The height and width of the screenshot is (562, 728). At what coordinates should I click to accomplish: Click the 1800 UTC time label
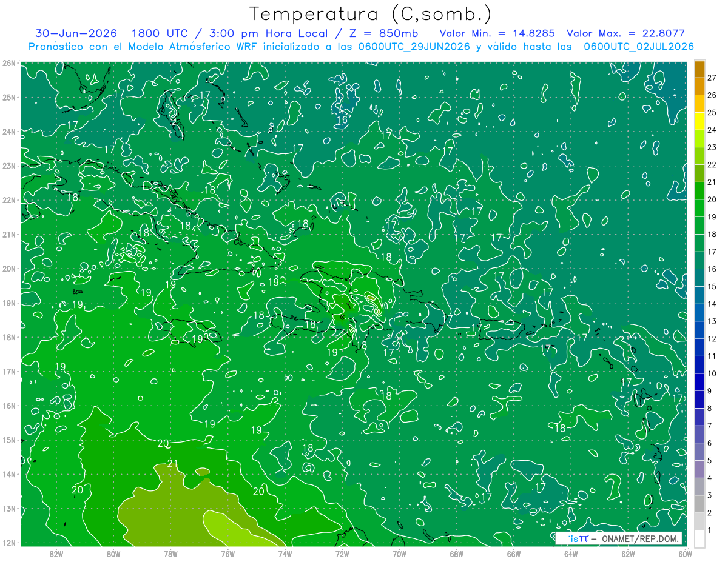pos(160,33)
